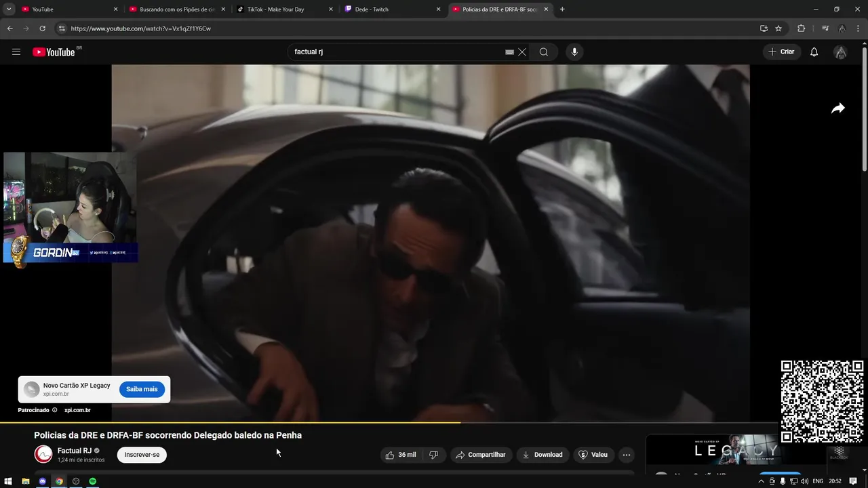
Task: Open the YouTube account avatar menu
Action: (840, 52)
